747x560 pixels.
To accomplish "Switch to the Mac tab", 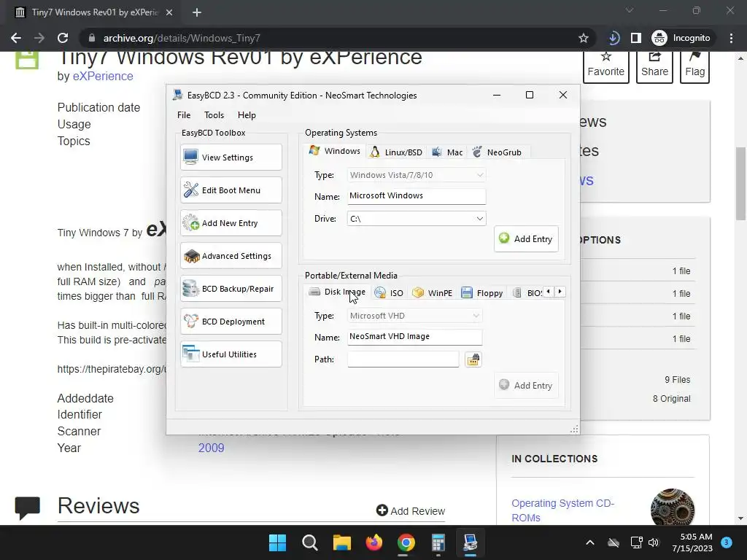I will [x=447, y=152].
